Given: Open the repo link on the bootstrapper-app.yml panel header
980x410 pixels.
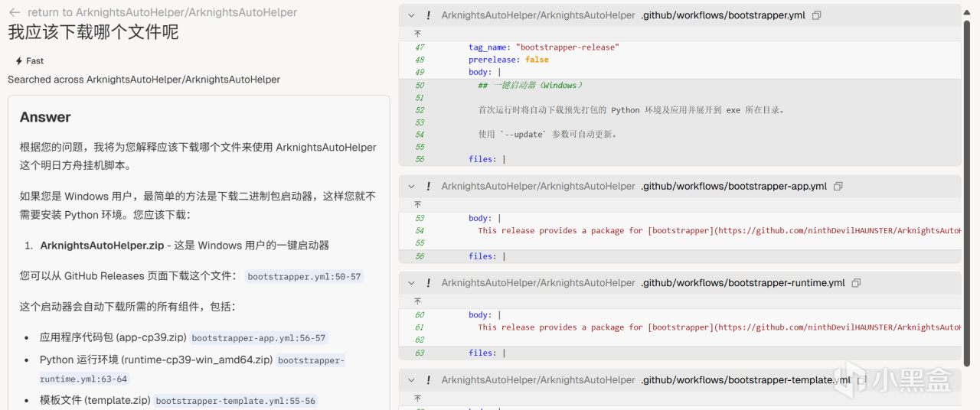Looking at the screenshot, I should click(x=538, y=186).
